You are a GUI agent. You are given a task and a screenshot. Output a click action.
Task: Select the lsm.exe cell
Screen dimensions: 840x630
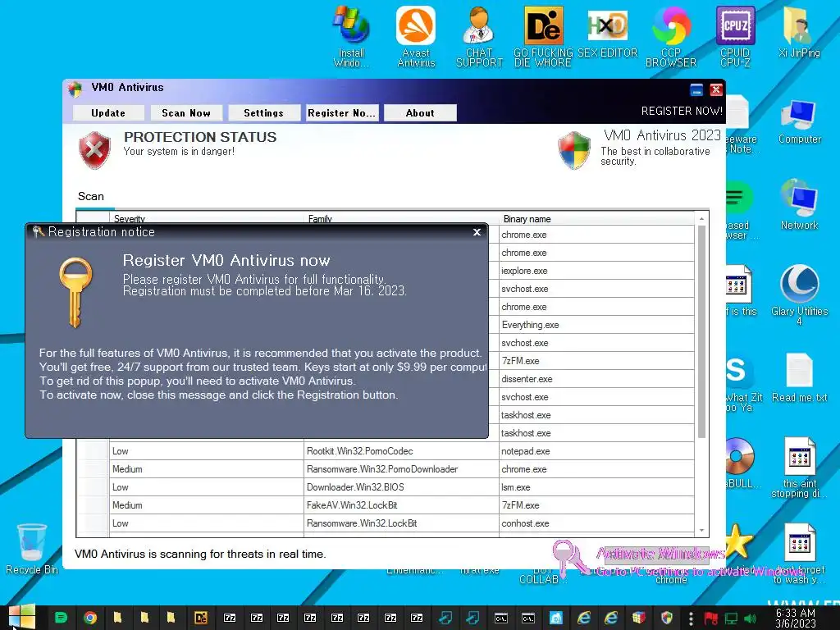pos(596,487)
